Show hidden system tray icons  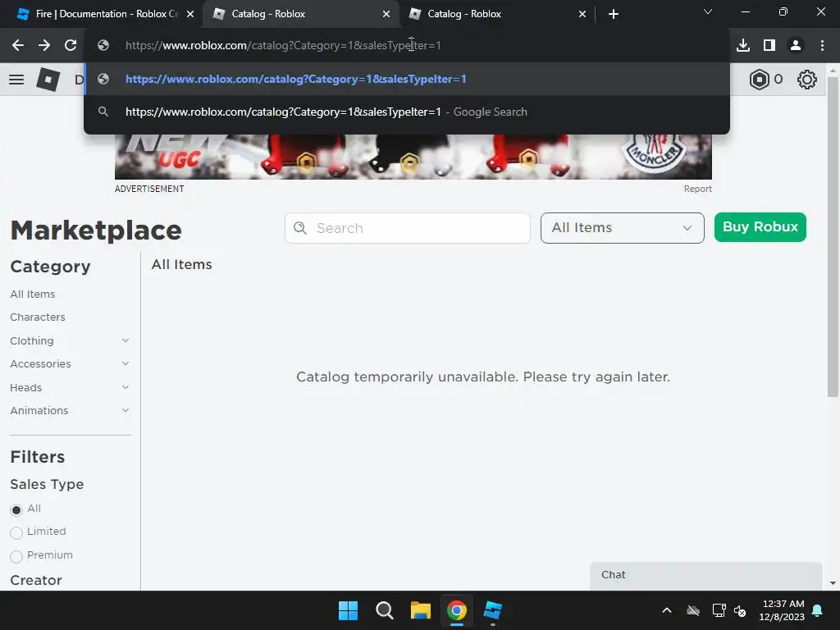click(667, 610)
